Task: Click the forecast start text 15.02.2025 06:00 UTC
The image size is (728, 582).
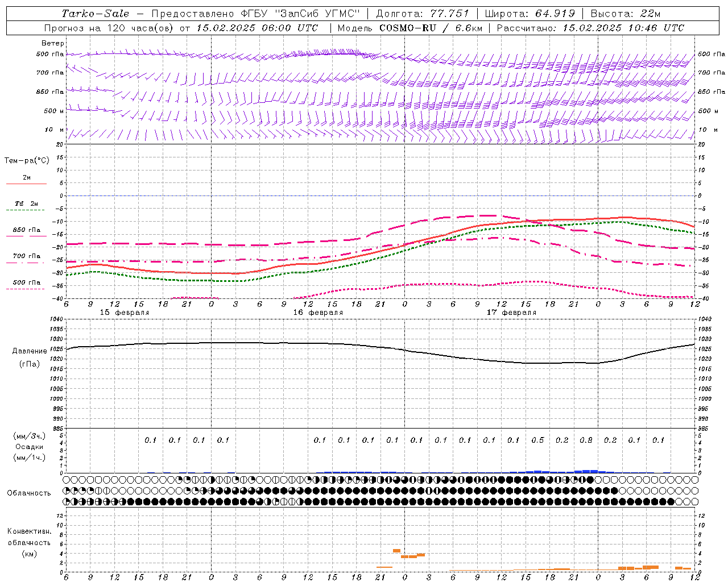Action: tap(257, 28)
